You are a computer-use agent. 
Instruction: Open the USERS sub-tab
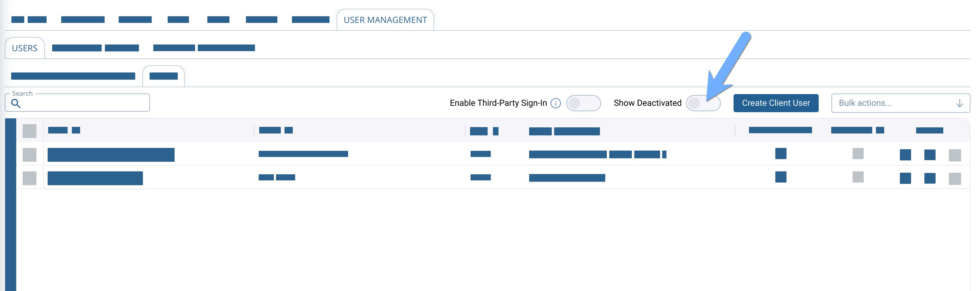(25, 48)
